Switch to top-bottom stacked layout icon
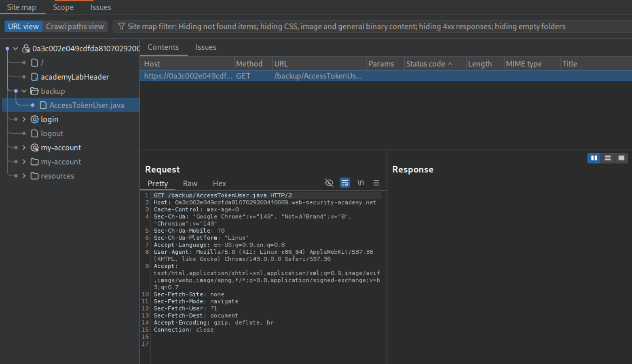This screenshot has height=364, width=632. pos(607,158)
